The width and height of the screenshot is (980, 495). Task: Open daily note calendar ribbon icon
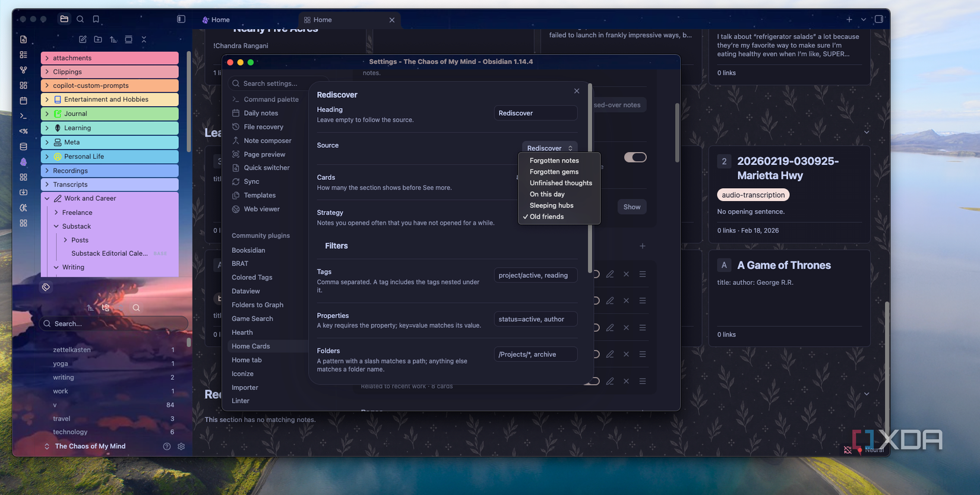(x=23, y=101)
